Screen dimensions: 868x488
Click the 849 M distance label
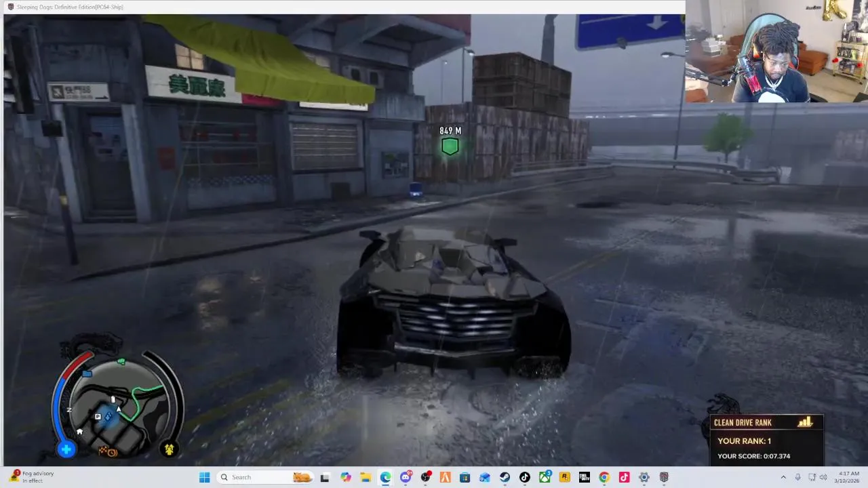(450, 131)
